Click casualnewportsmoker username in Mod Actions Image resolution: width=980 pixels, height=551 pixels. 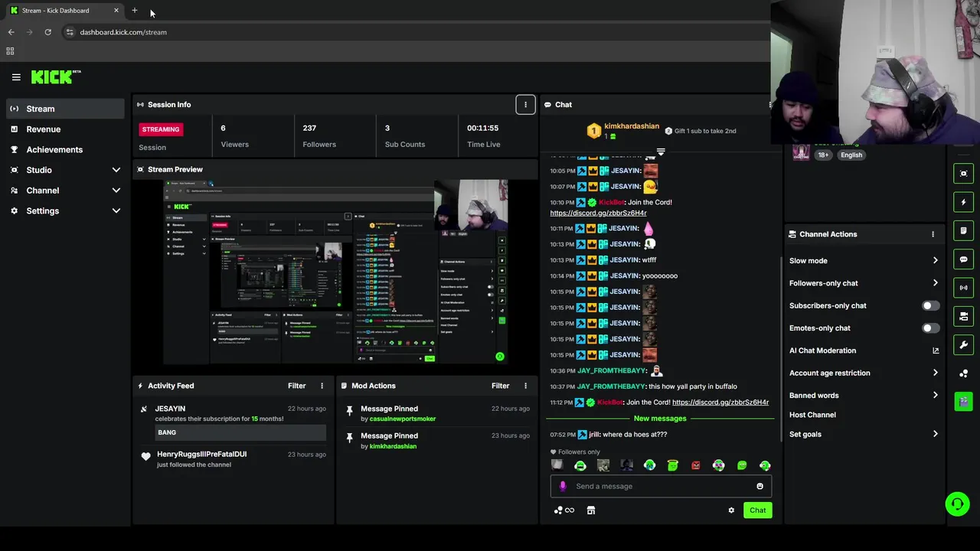(x=403, y=419)
